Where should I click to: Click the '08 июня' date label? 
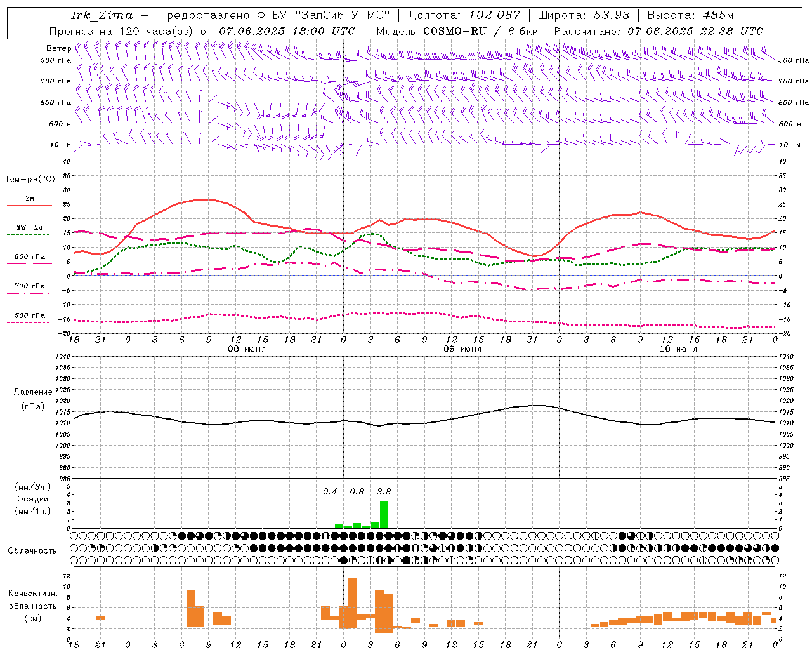[x=247, y=348]
